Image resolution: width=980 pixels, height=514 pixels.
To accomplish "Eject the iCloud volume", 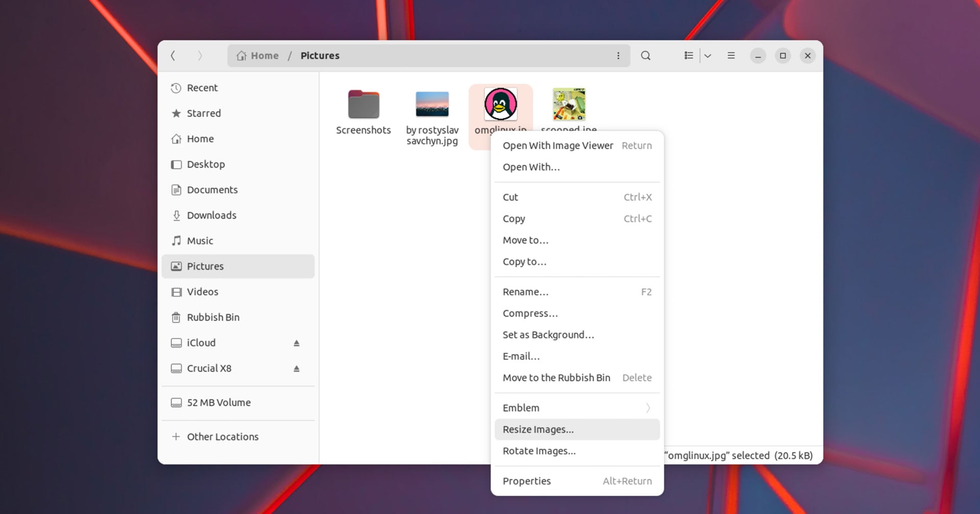I will click(x=297, y=343).
